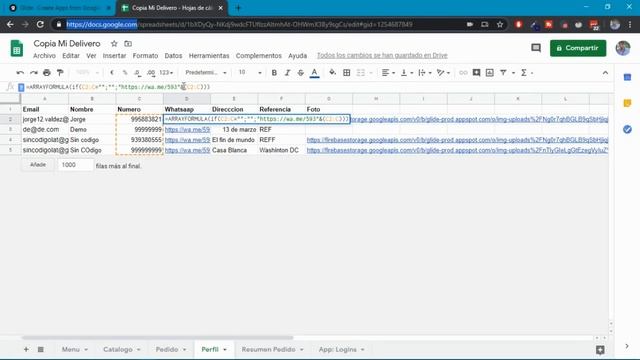This screenshot has height=360, width=640.
Task: Click the Insert chart icon
Action: pyautogui.click(x=490, y=73)
